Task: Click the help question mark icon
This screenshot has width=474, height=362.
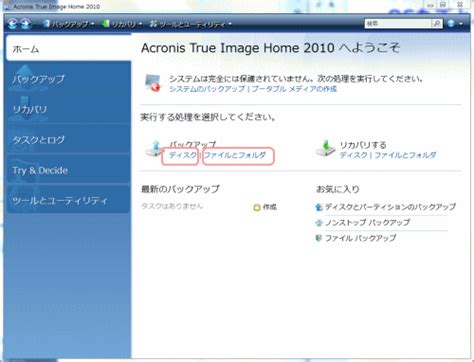Action: pos(451,23)
